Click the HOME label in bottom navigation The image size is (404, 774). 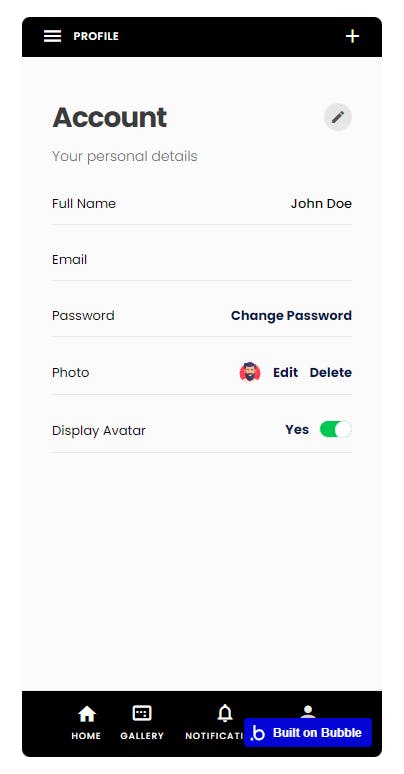coord(86,735)
